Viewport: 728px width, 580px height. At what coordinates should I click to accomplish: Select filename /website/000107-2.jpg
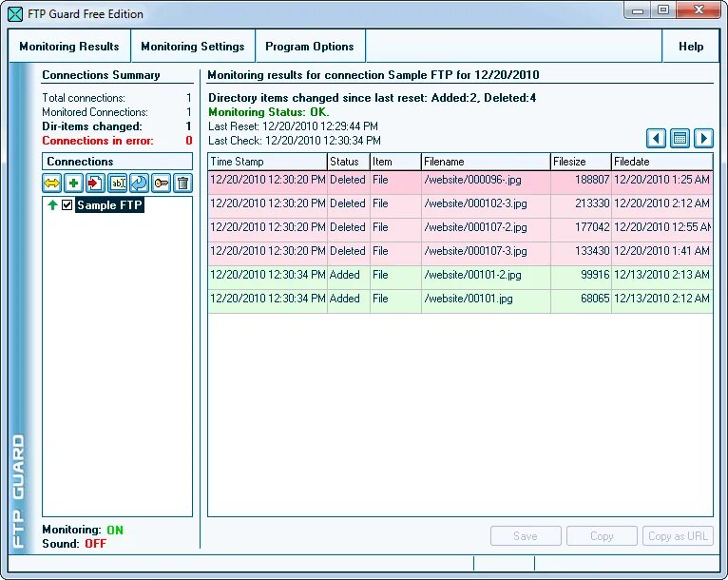point(475,227)
